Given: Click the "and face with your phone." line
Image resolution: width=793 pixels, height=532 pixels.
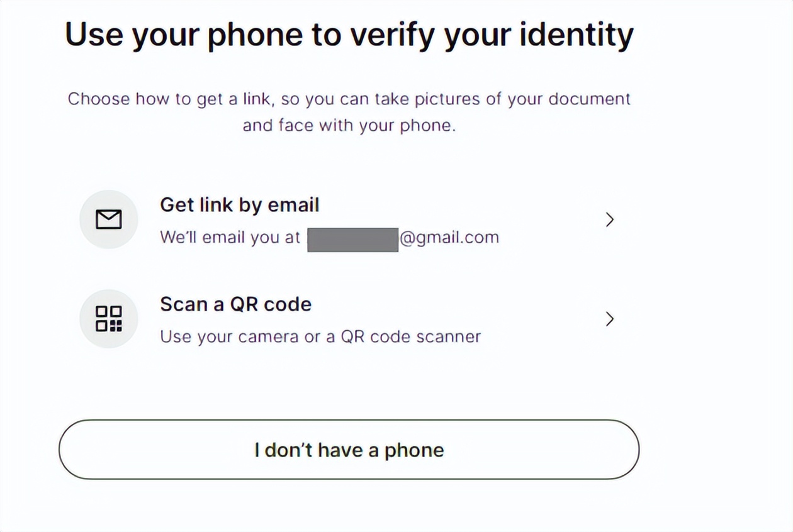Looking at the screenshot, I should point(349,125).
